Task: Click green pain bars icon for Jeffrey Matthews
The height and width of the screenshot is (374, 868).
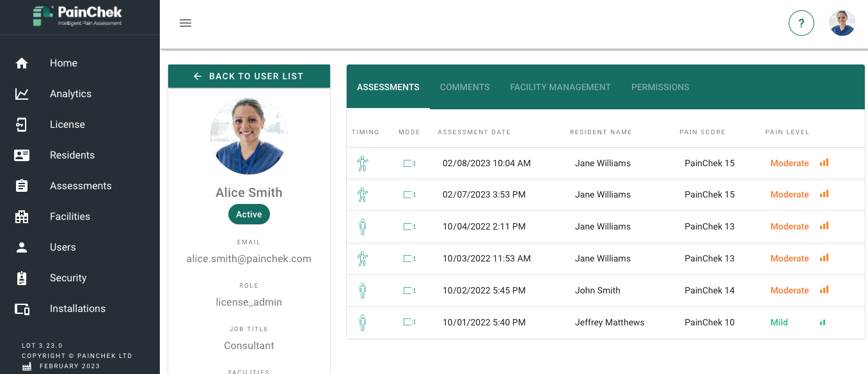Action: [823, 322]
